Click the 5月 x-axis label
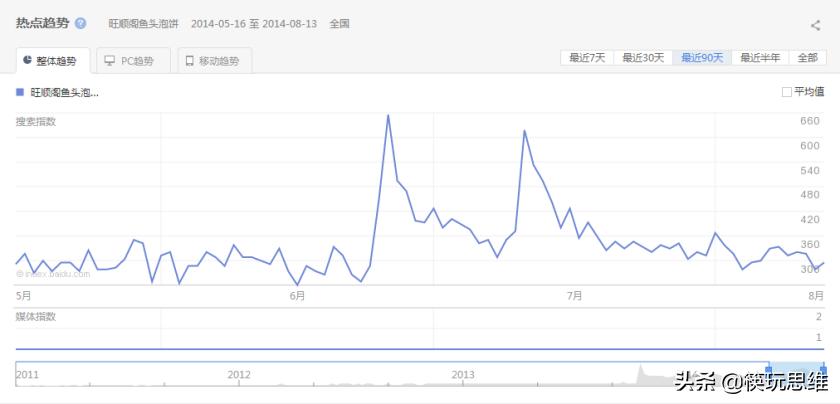Viewport: 840px width, 404px height. [x=24, y=295]
